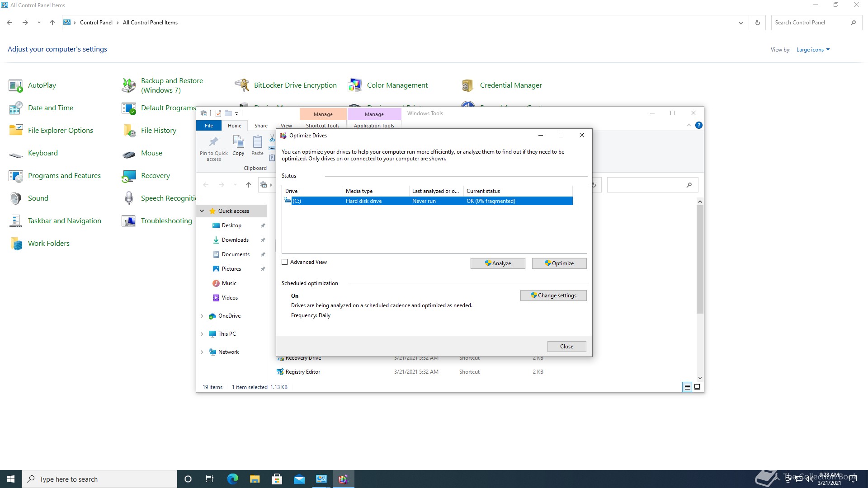Screen dimensions: 868x488
Task: Expand OneDrive tree node
Action: pos(202,316)
